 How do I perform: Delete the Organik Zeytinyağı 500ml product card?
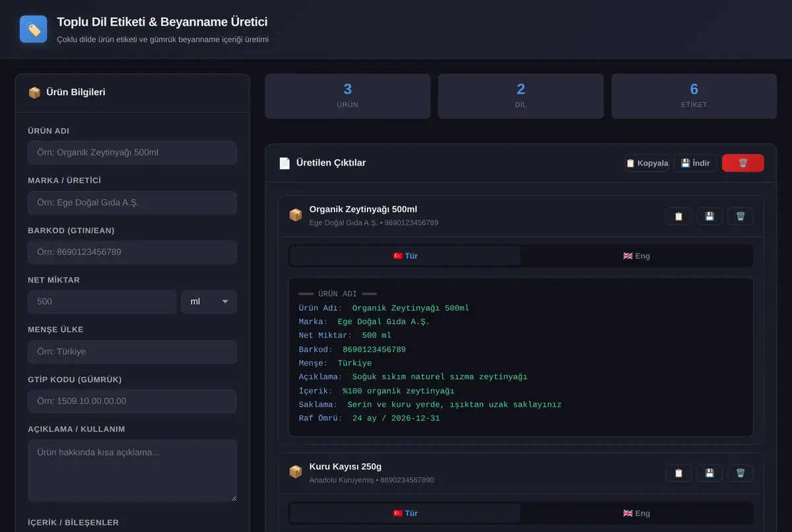point(741,216)
